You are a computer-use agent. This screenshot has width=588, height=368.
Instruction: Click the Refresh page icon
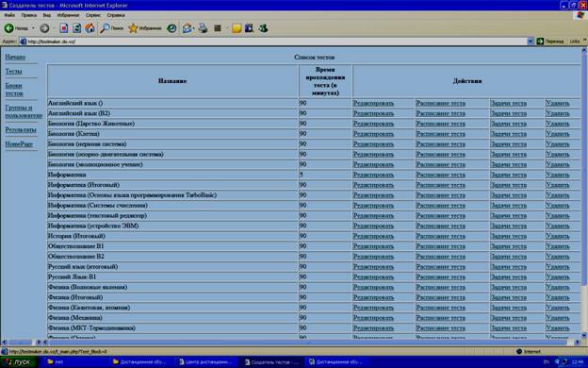point(76,28)
